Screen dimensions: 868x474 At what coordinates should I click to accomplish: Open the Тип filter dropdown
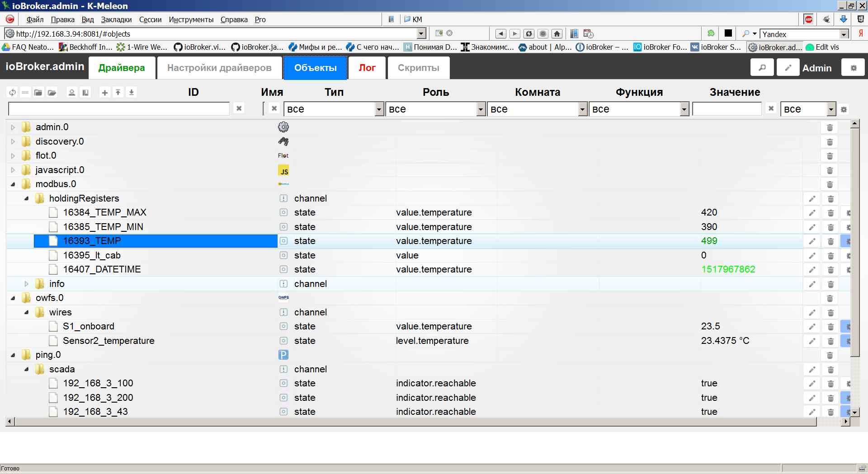[x=334, y=109]
